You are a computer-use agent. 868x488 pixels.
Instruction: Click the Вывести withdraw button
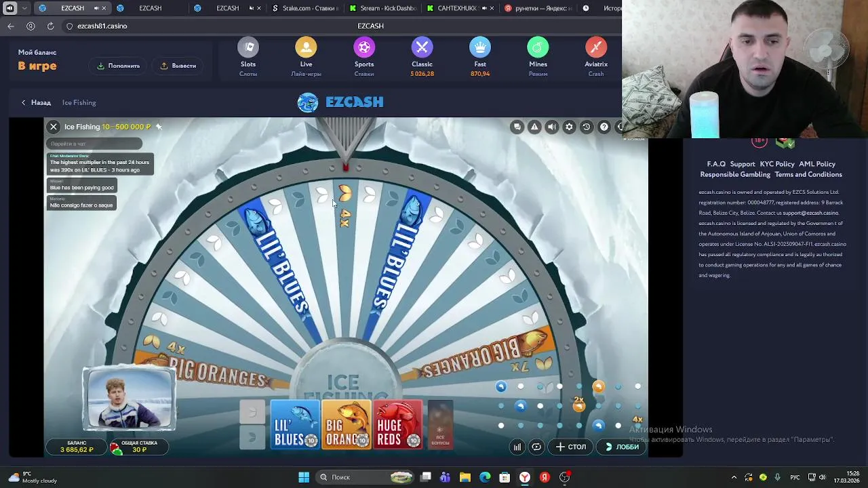click(178, 66)
